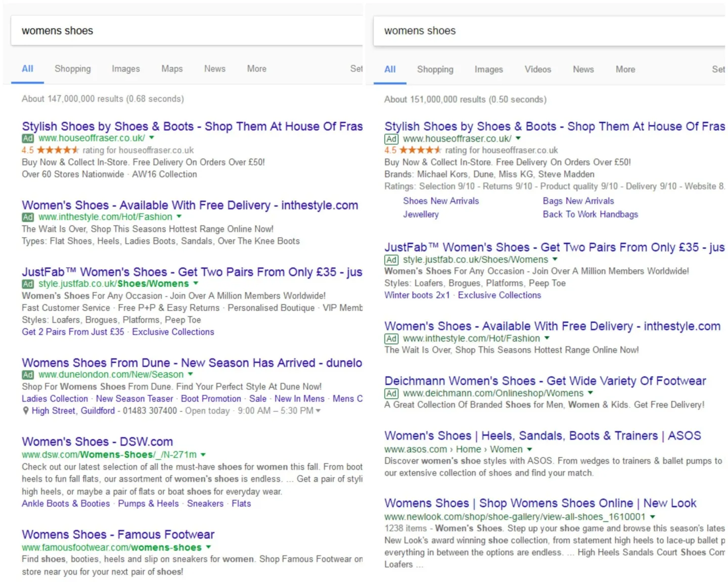Open the 'Shoes New Arrivals' sitelink
Screen dimensions: 728x585
[x=441, y=201]
